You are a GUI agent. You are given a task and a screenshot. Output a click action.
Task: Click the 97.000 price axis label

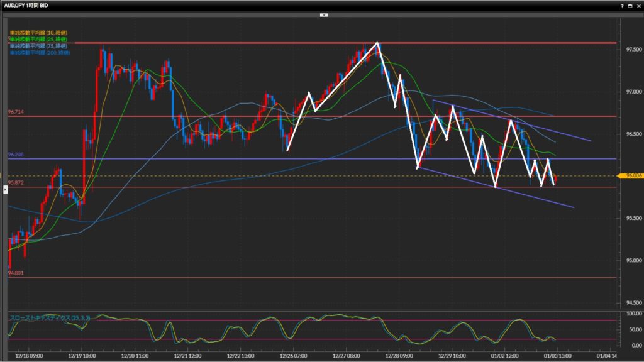click(631, 92)
